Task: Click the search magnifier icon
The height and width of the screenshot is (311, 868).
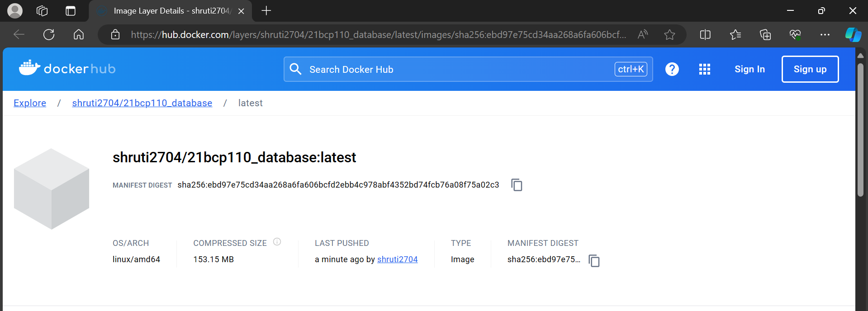Action: click(295, 69)
